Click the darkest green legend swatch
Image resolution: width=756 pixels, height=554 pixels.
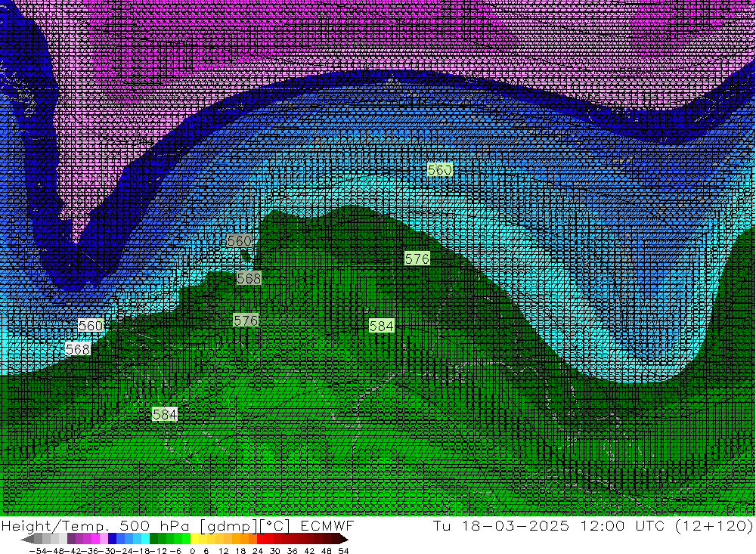coord(153,539)
